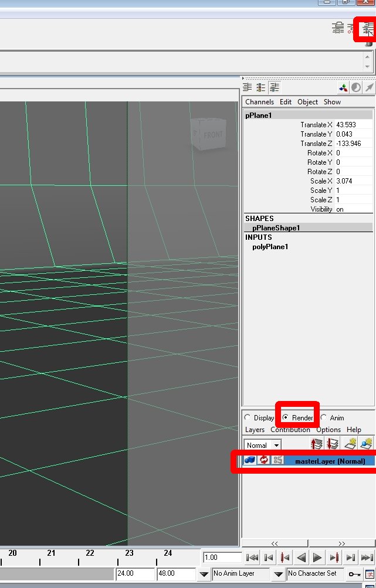Viewport: 376px width, 588px height.
Task: Play animation backwards
Action: click(302, 558)
